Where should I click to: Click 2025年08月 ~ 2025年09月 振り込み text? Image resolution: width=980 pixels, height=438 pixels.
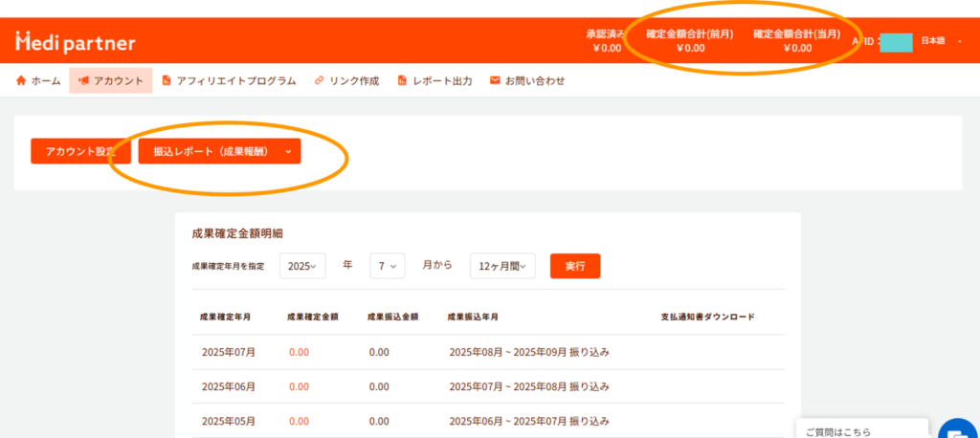point(528,352)
